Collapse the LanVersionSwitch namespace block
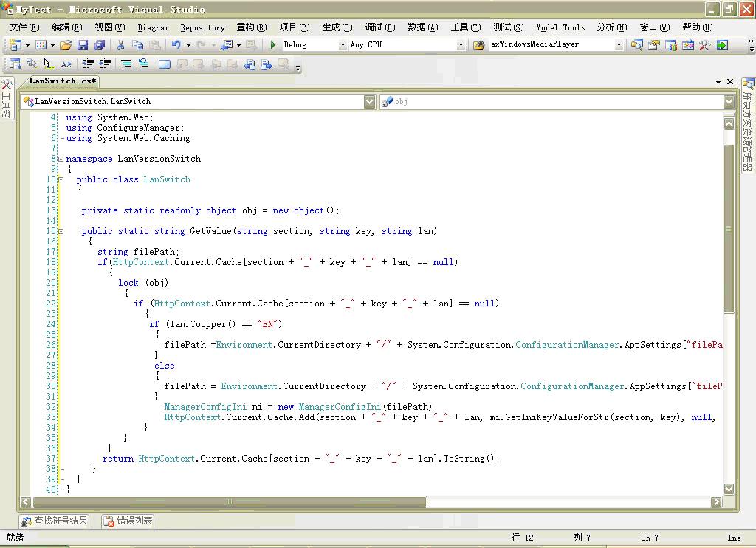The image size is (756, 548). 61,159
